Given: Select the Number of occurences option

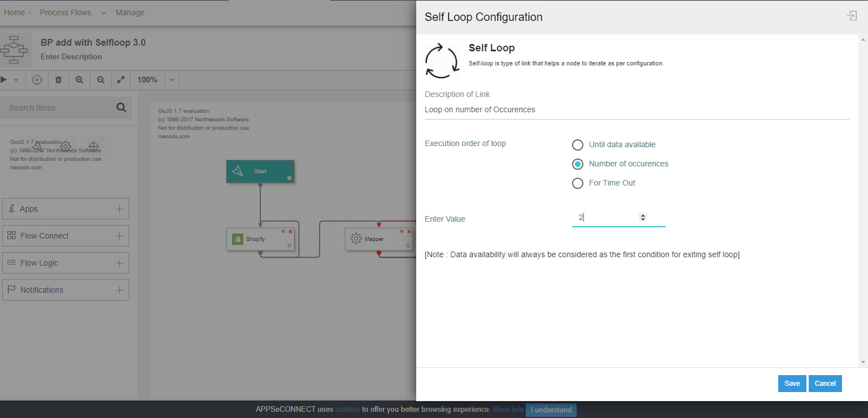Looking at the screenshot, I should point(577,164).
